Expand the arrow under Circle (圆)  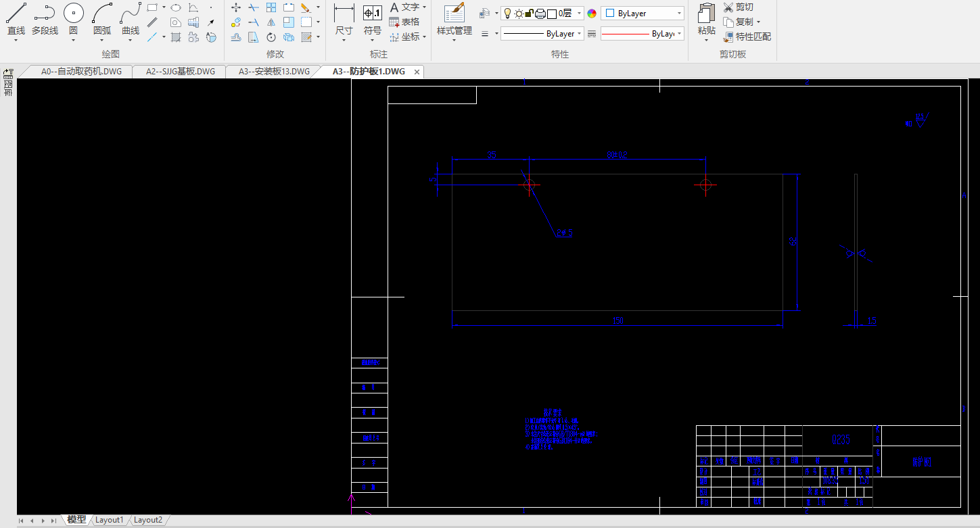click(x=73, y=40)
